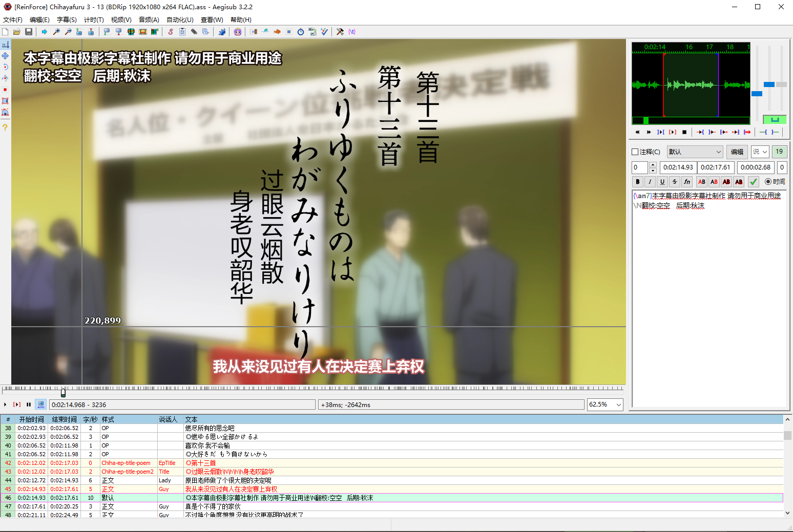Screen dimensions: 793x532
Task: Pause the video playback
Action: coord(29,405)
